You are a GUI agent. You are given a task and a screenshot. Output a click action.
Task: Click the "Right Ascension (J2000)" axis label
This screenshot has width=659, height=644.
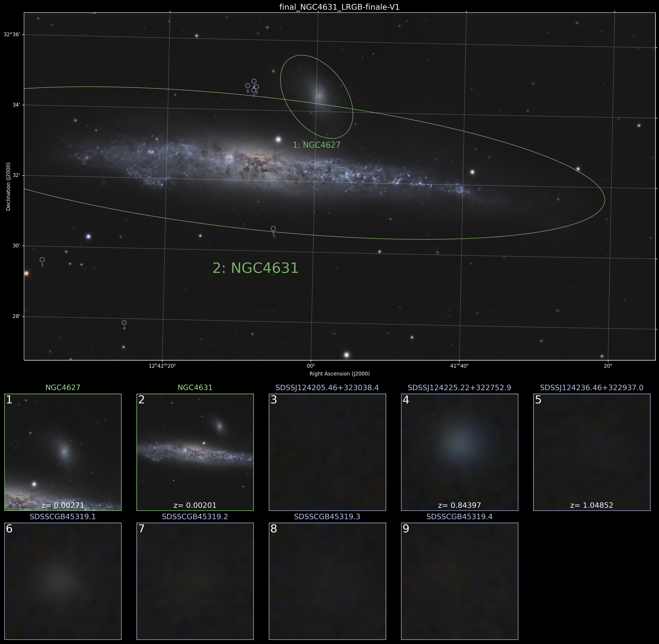(x=339, y=374)
